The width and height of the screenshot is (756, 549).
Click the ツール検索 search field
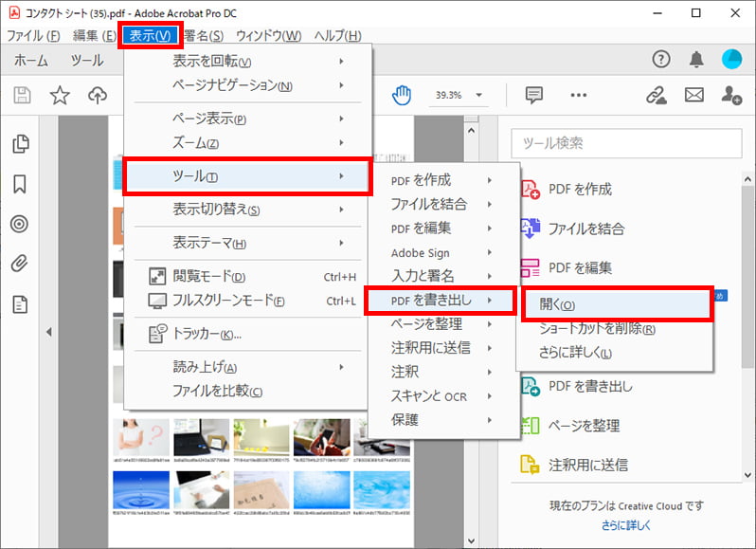(x=626, y=143)
